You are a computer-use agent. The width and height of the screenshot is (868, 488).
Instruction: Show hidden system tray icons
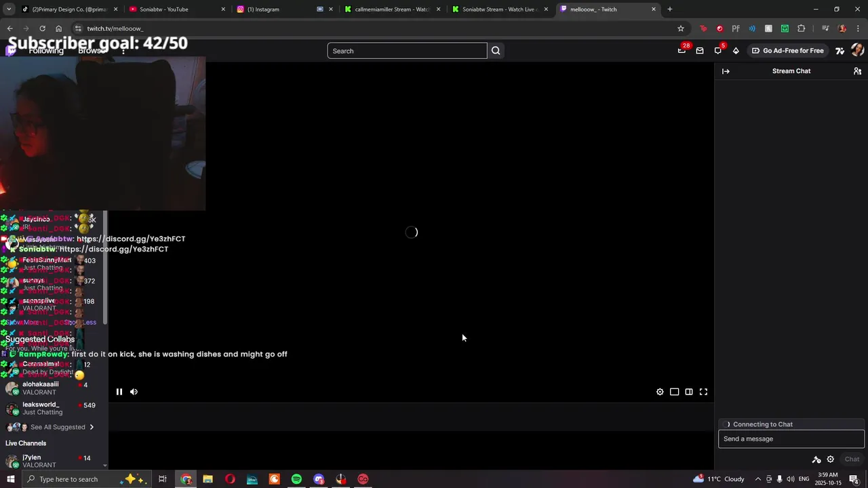coord(757,479)
